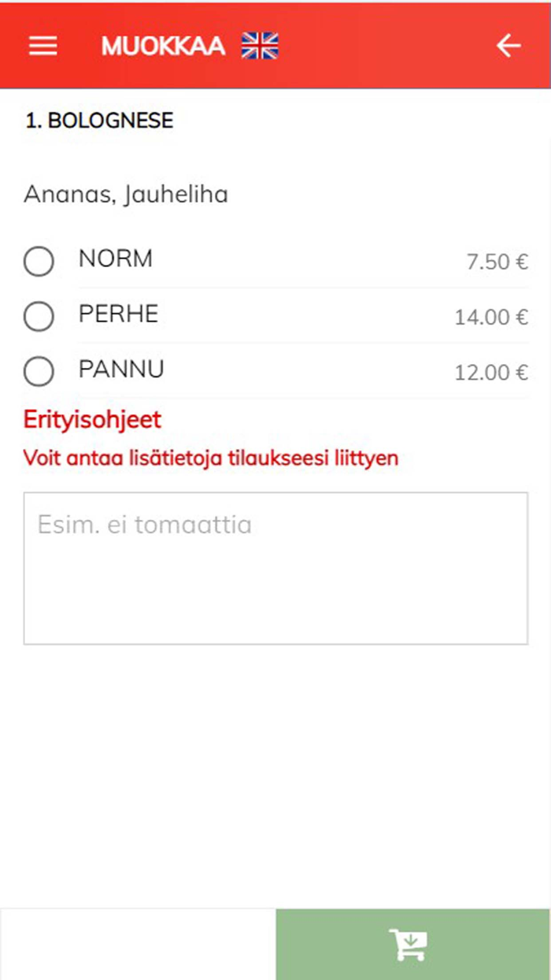The height and width of the screenshot is (980, 551).
Task: Click the NORM option label
Action: click(116, 258)
